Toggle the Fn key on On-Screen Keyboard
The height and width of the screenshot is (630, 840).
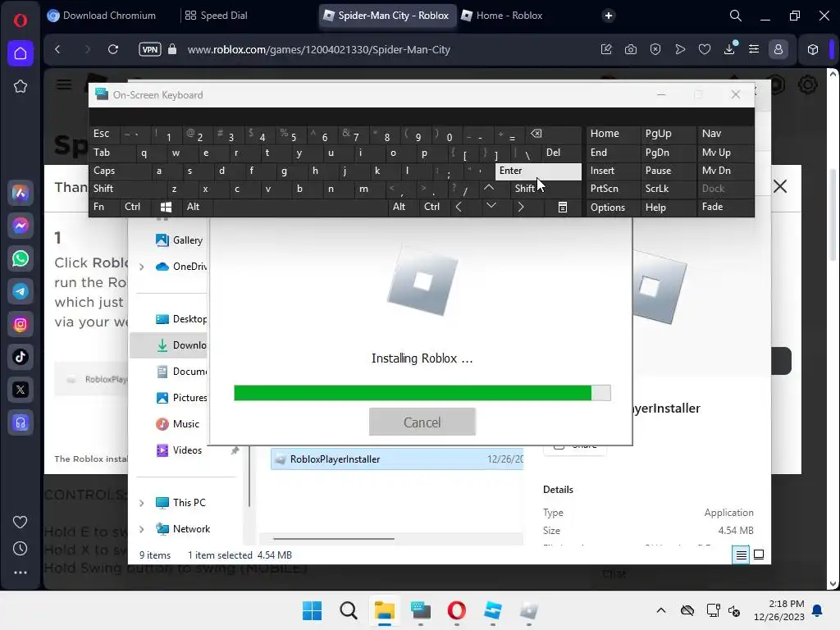[105, 207]
